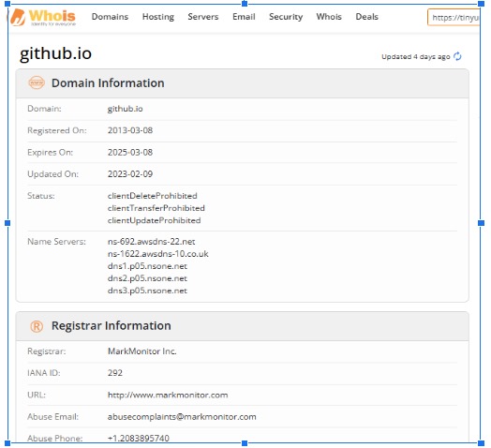Screen dimensions: 491x448
Task: Open the Domains menu
Action: coord(110,17)
